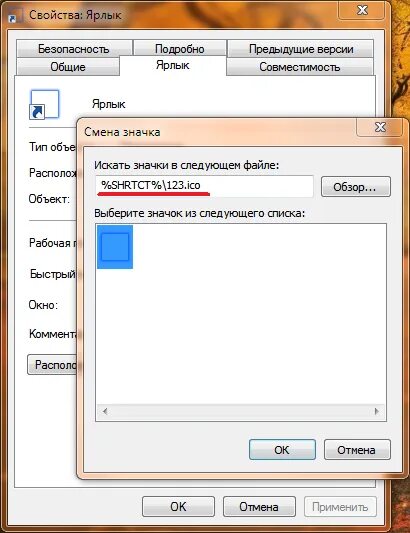The width and height of the screenshot is (410, 533).
Task: Close the Свойства: Ярлык window
Action: (362, 10)
